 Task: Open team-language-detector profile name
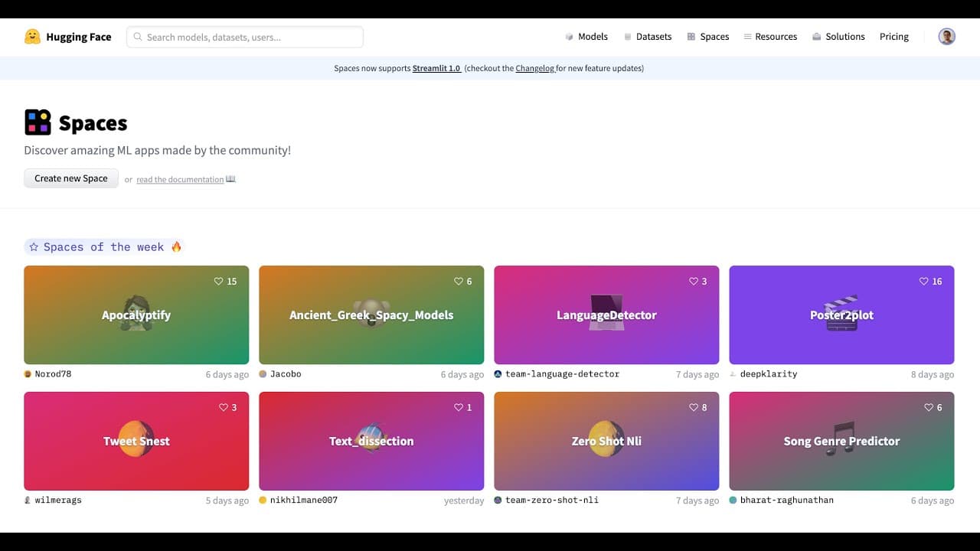[562, 374]
